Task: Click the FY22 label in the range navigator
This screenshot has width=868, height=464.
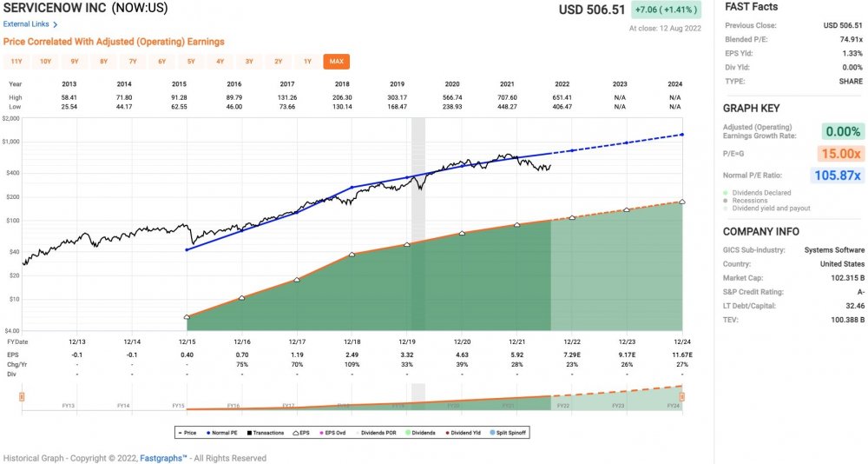Action: (563, 406)
